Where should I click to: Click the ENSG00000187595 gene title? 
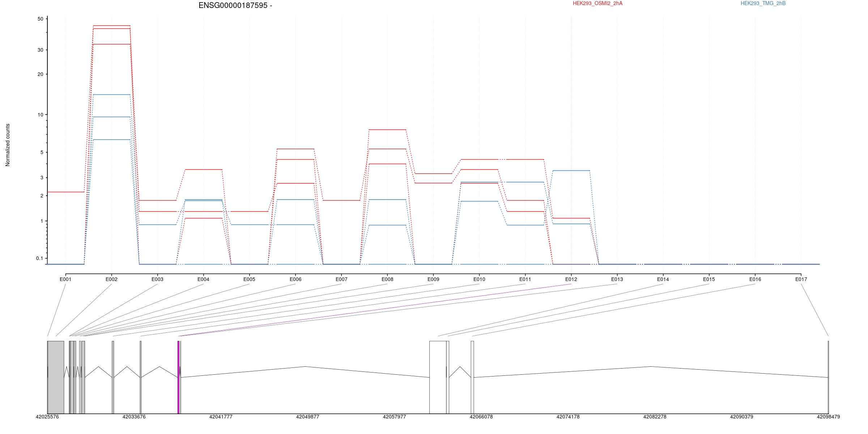tap(235, 5)
